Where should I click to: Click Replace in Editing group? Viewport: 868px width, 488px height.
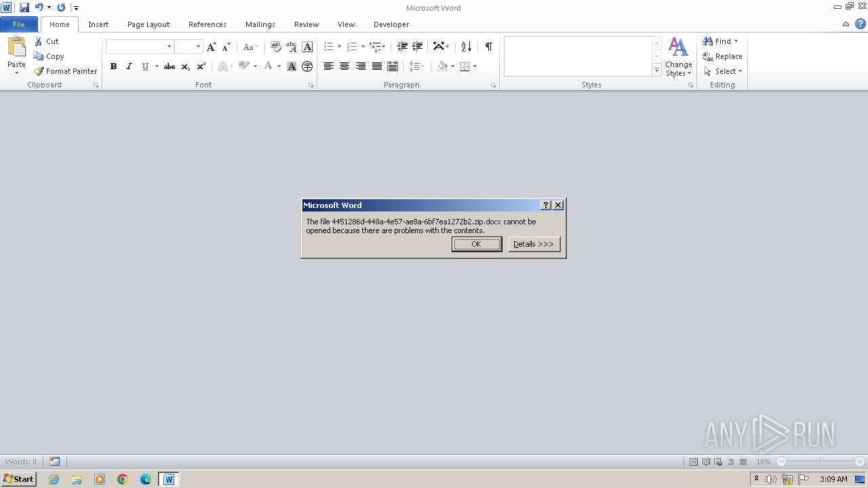click(722, 56)
